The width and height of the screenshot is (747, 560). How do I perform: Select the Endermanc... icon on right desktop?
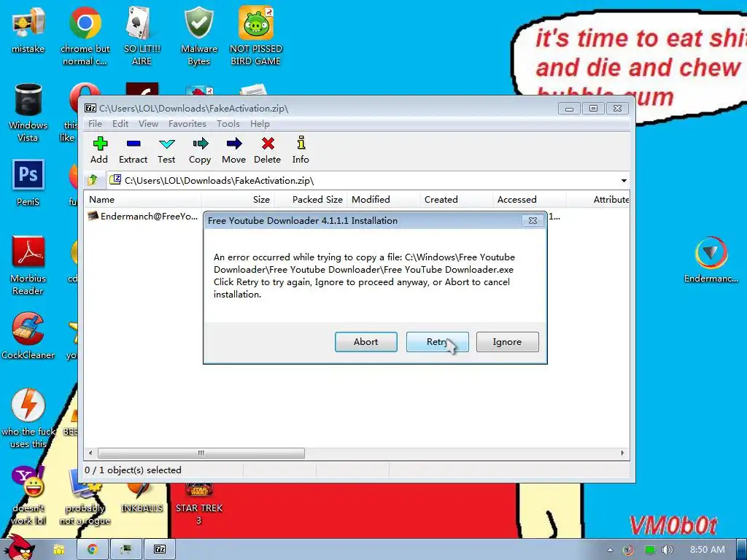(711, 260)
